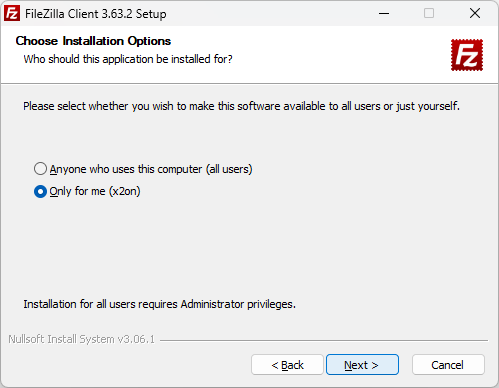Go back with the '< Back' button

(x=287, y=365)
